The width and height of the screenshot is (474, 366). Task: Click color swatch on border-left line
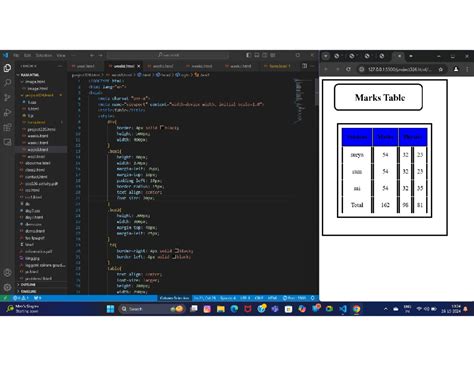coord(174,257)
